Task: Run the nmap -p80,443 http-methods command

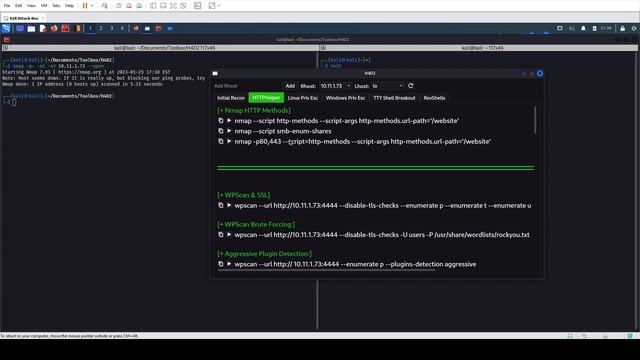Action: tap(229, 141)
